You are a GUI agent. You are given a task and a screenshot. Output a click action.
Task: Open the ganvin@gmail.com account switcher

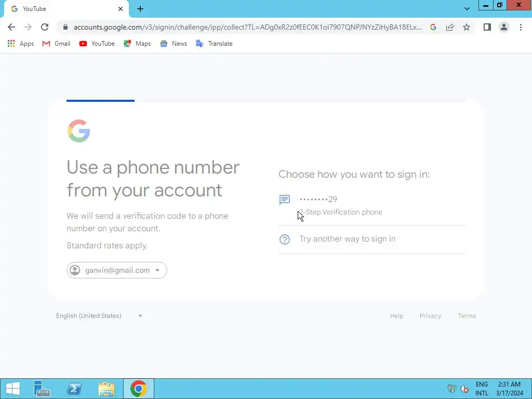pyautogui.click(x=117, y=270)
